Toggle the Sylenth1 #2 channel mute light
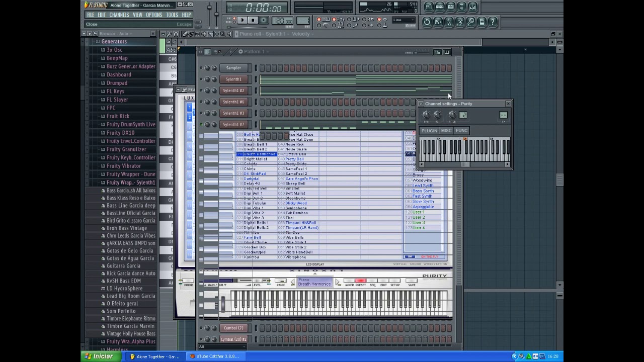This screenshot has width=644, height=362. click(201, 90)
